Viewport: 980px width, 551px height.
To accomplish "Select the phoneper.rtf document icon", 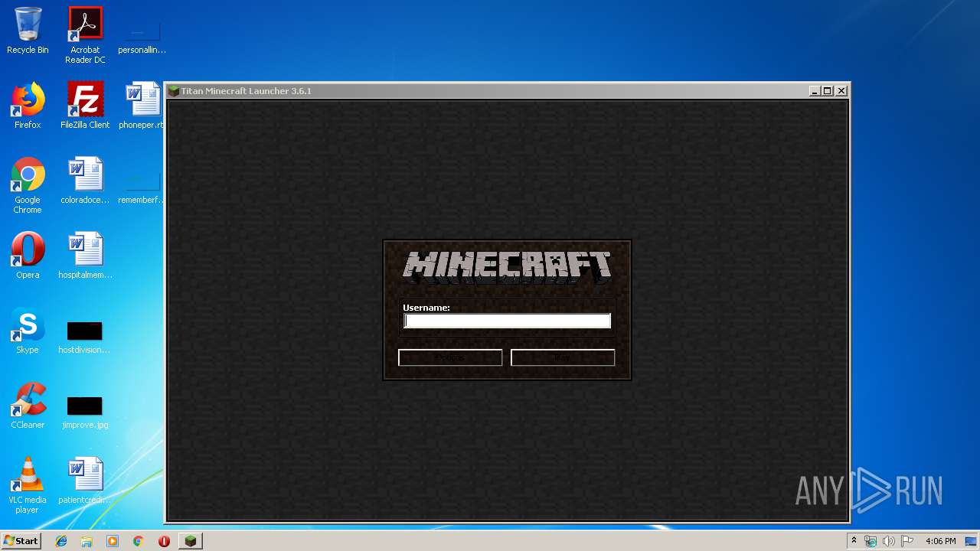I will pos(142,106).
